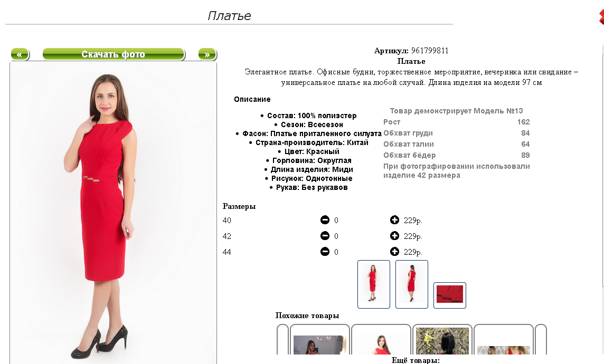Click the Скачать фото button

click(114, 54)
